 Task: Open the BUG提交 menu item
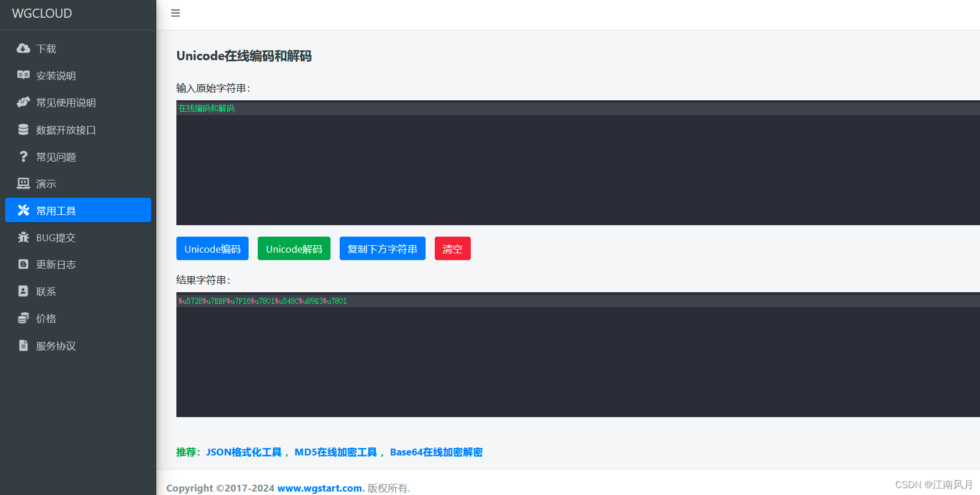pyautogui.click(x=78, y=237)
